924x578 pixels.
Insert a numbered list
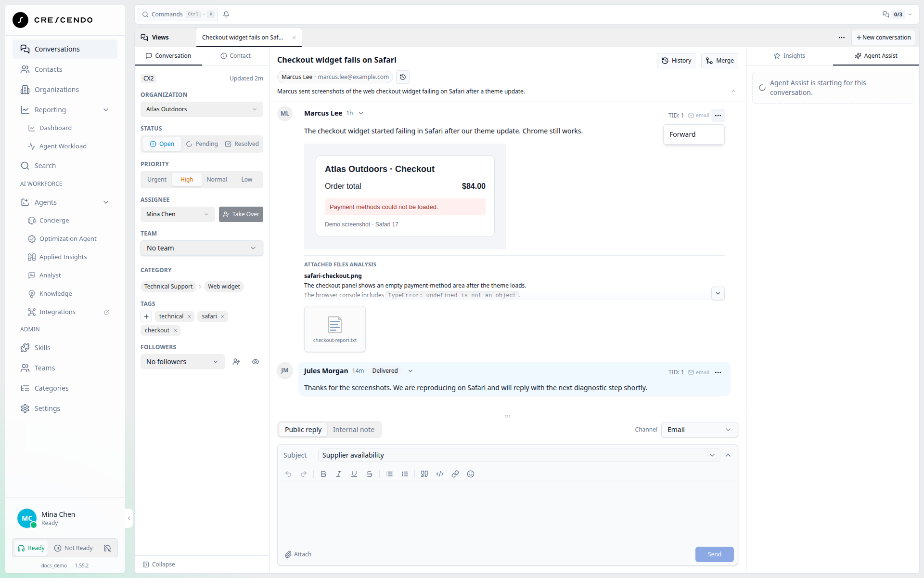pyautogui.click(x=405, y=474)
